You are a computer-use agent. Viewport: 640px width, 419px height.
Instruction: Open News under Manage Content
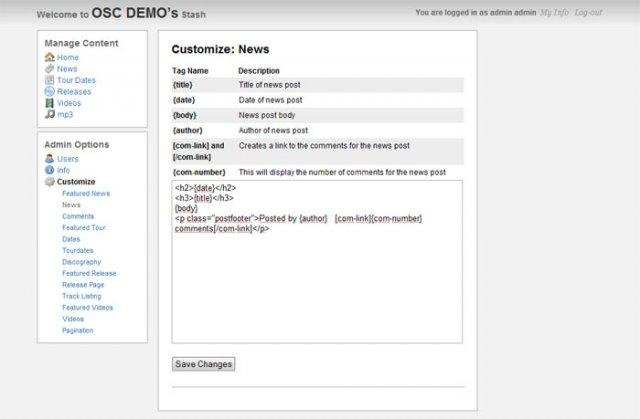67,69
